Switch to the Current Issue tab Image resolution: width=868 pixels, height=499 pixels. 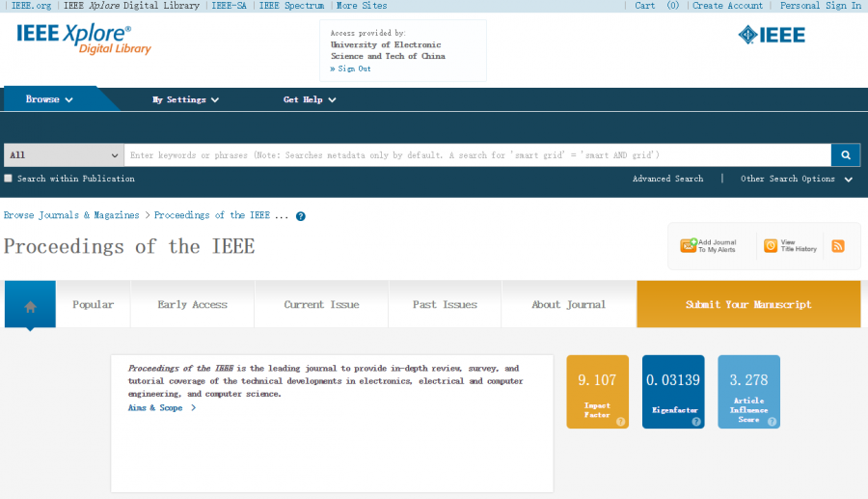321,305
